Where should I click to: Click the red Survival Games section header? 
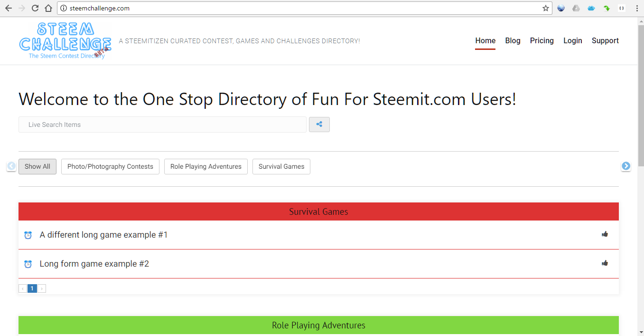click(x=318, y=211)
